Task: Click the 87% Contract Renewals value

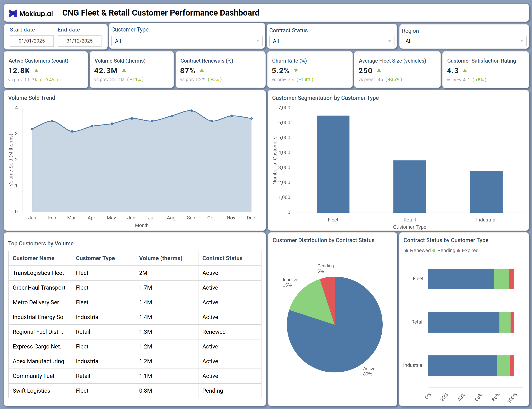Action: click(x=188, y=71)
